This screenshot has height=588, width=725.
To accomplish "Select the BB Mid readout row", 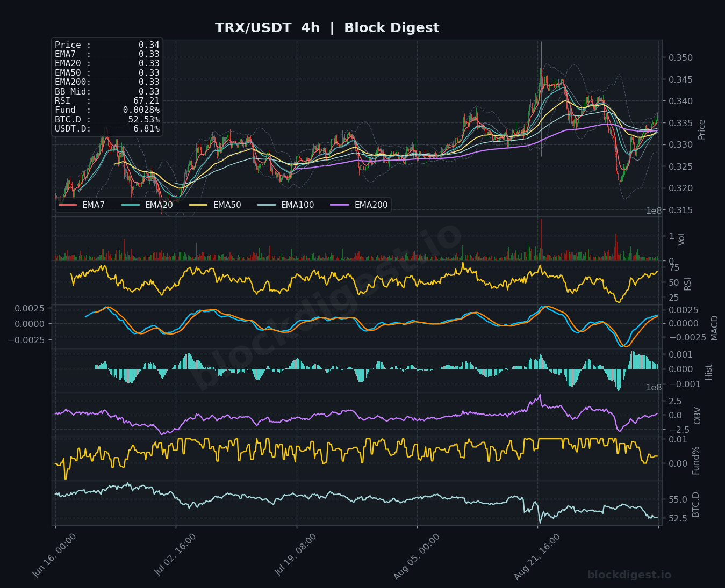I will (x=107, y=91).
